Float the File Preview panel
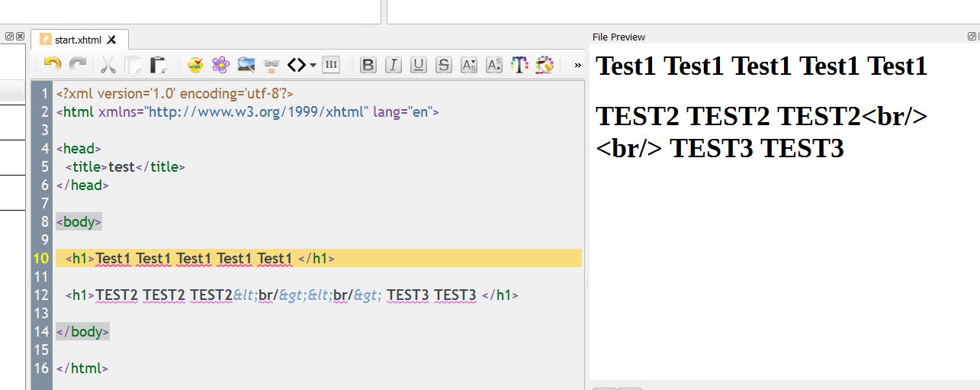 971,36
